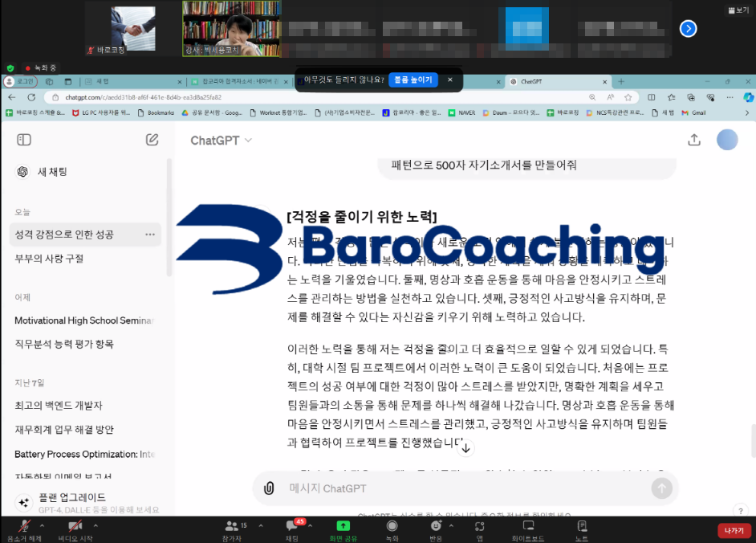Open the 부부의 사랑 구절 chat

coord(49,259)
